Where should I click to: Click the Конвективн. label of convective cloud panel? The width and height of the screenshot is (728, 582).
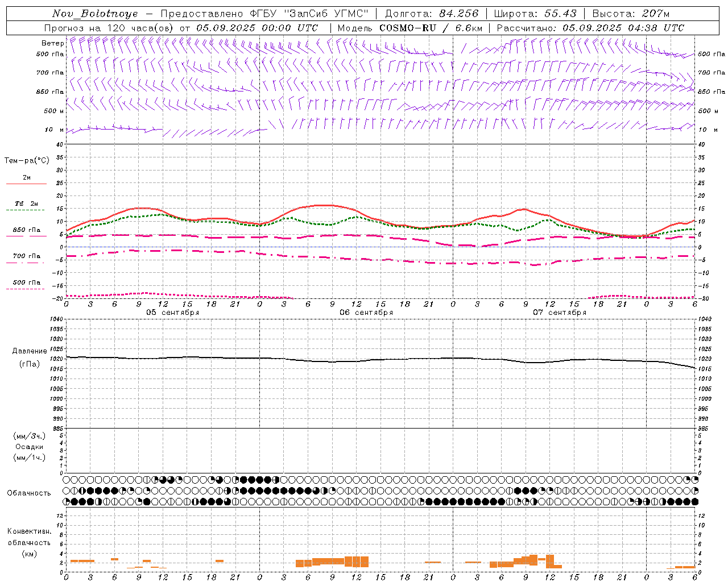pyautogui.click(x=29, y=531)
